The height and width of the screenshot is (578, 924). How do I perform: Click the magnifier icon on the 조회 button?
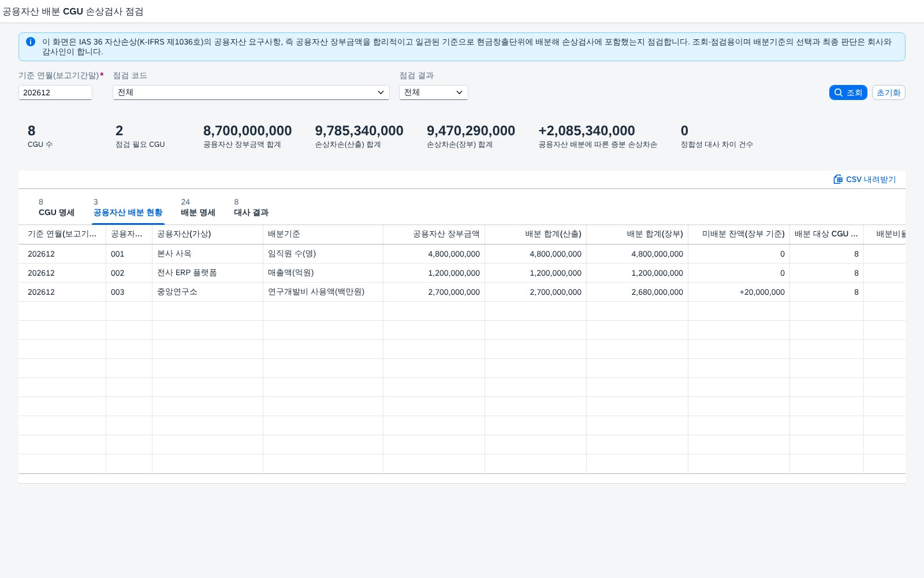tap(839, 92)
